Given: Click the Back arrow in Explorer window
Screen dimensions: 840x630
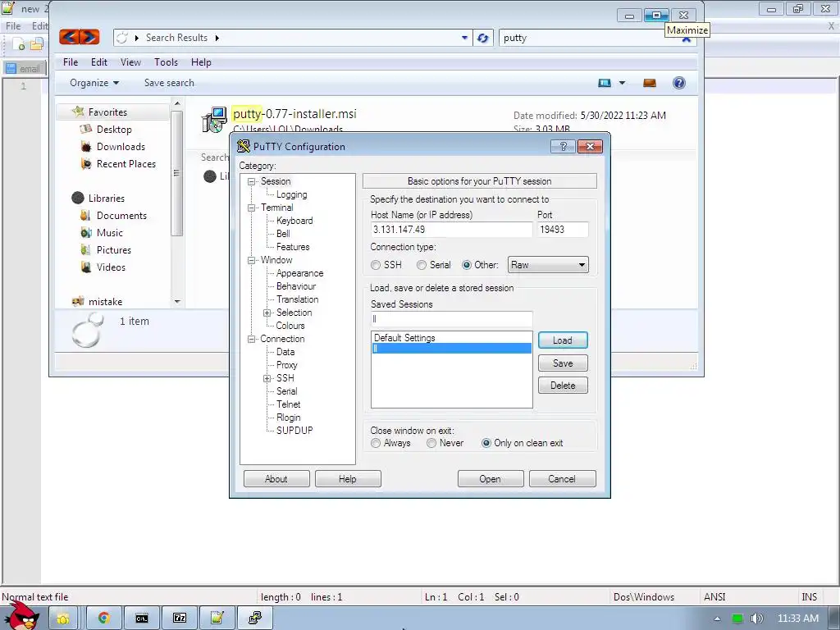Looking at the screenshot, I should point(69,37).
